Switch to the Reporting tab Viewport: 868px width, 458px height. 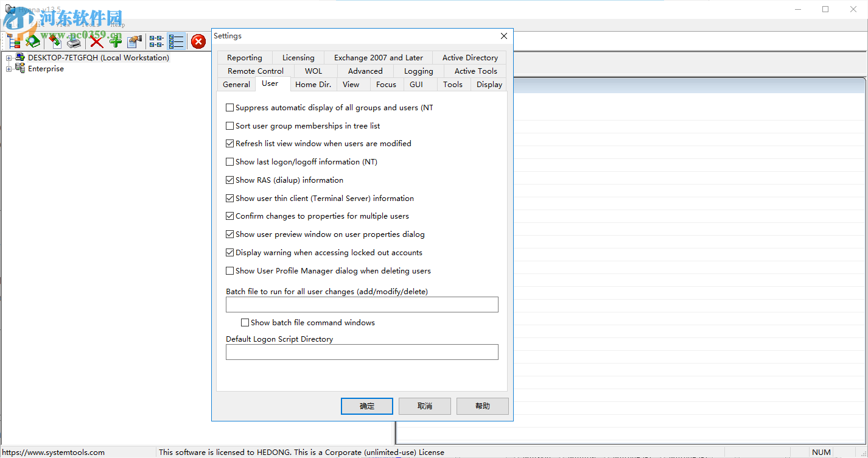245,58
